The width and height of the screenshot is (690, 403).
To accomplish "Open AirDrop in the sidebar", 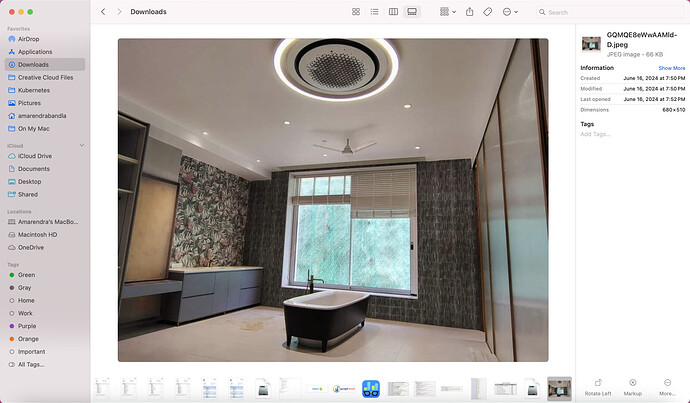I will (x=28, y=39).
